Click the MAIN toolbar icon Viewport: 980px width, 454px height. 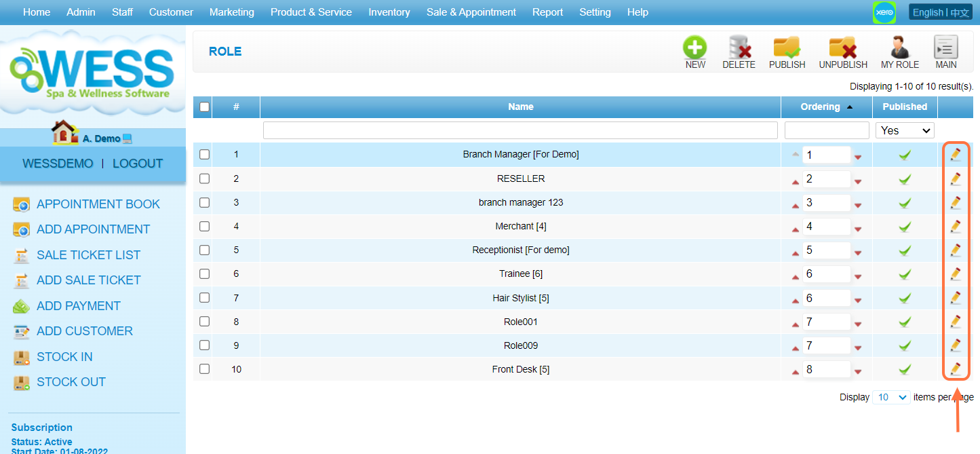click(945, 48)
